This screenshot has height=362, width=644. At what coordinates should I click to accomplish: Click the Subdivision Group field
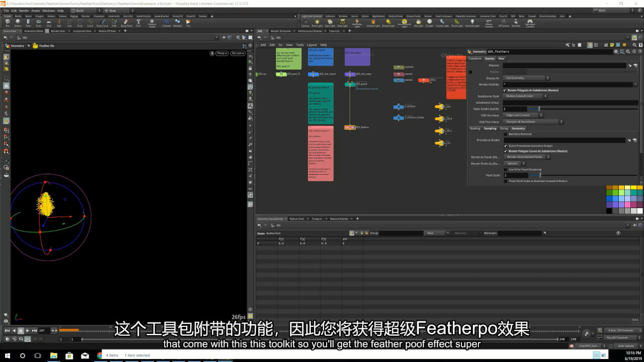click(570, 103)
